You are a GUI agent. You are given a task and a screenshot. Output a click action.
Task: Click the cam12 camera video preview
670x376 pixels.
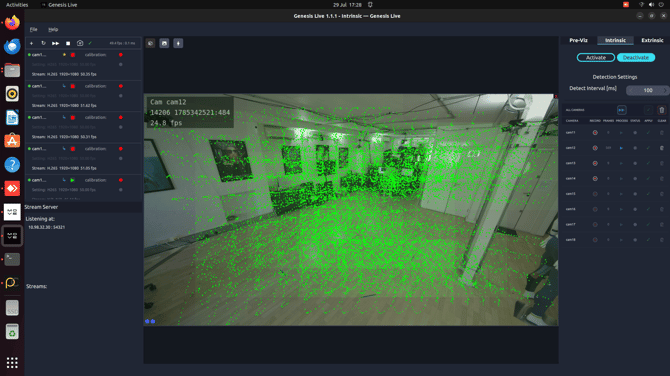pos(351,210)
